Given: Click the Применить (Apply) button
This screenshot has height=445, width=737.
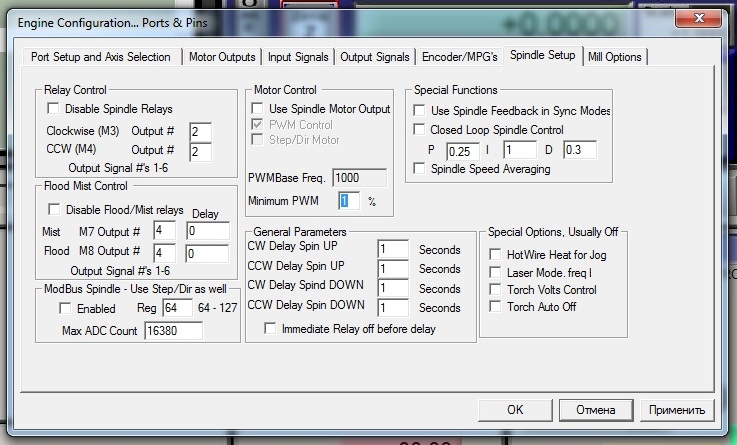Looking at the screenshot, I should pyautogui.click(x=677, y=410).
